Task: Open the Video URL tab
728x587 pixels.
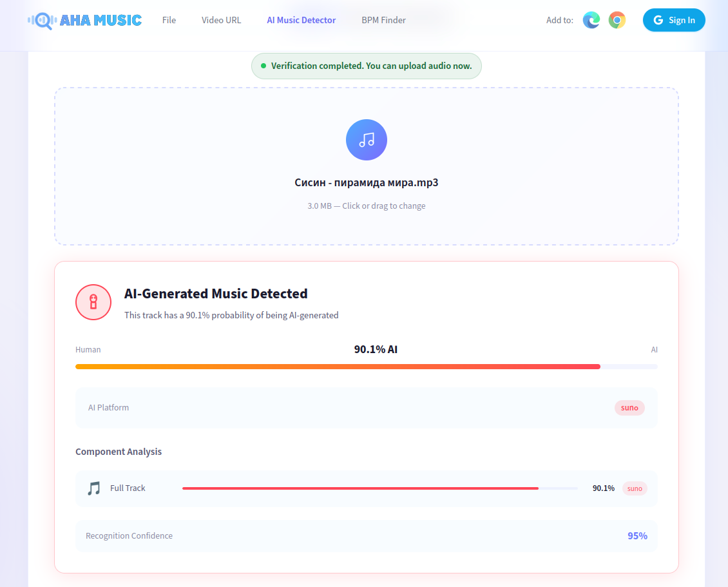Action: [221, 20]
